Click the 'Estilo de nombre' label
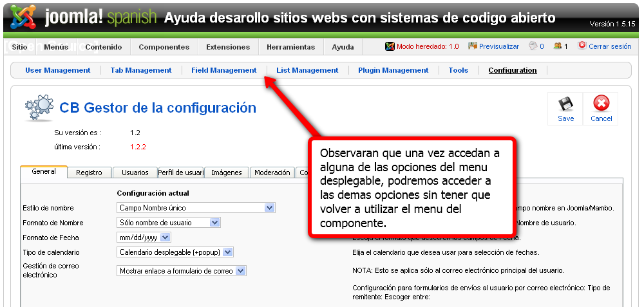 tap(48, 208)
